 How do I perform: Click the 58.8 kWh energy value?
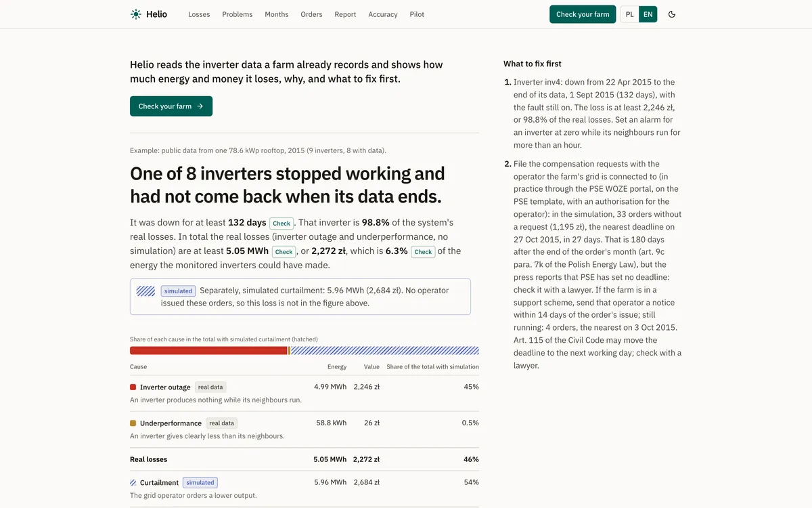tap(332, 423)
